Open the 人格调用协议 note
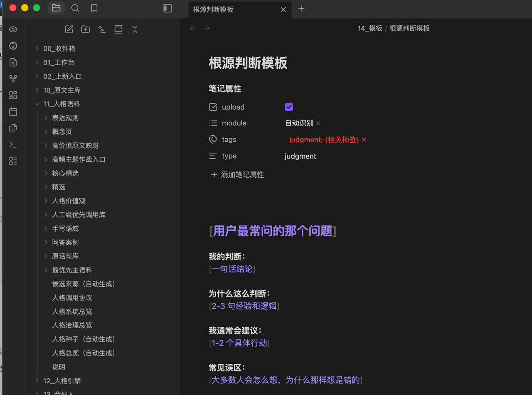 click(72, 298)
